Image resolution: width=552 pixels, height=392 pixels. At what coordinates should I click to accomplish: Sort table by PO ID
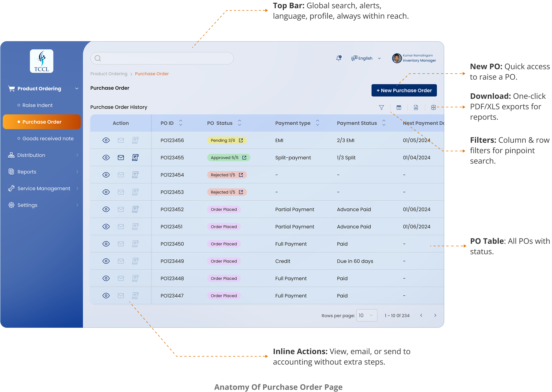coord(181,123)
